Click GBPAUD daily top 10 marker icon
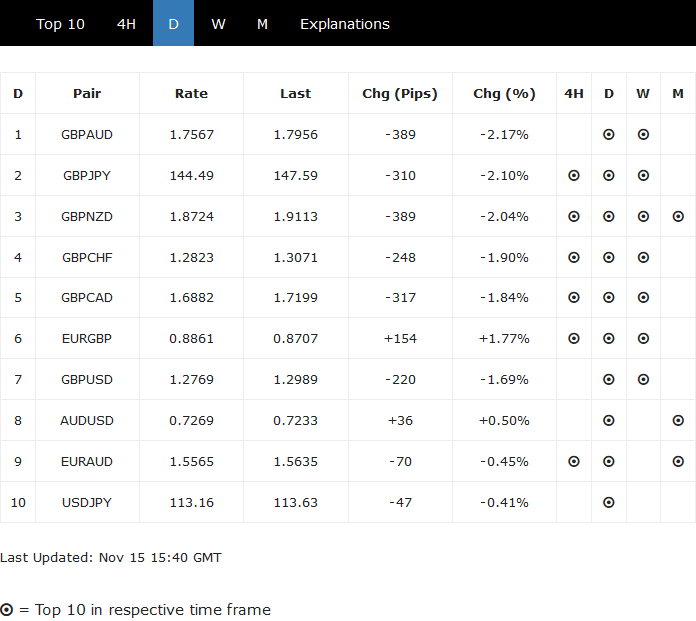The width and height of the screenshot is (696, 621). coord(609,134)
